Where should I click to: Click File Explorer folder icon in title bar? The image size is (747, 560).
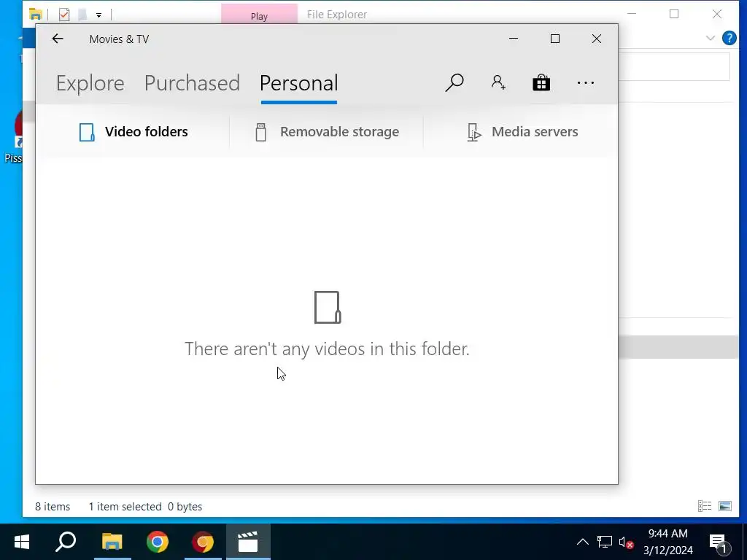point(36,15)
